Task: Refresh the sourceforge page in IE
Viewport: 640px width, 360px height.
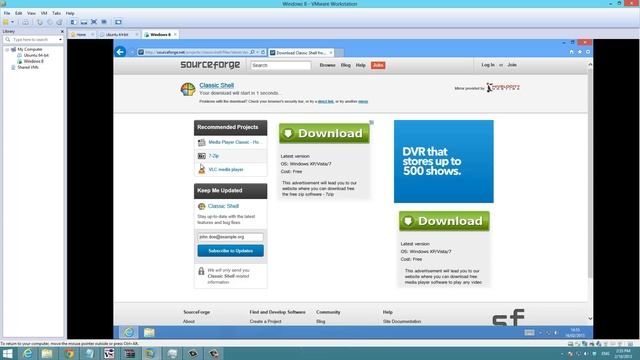Action: click(263, 52)
